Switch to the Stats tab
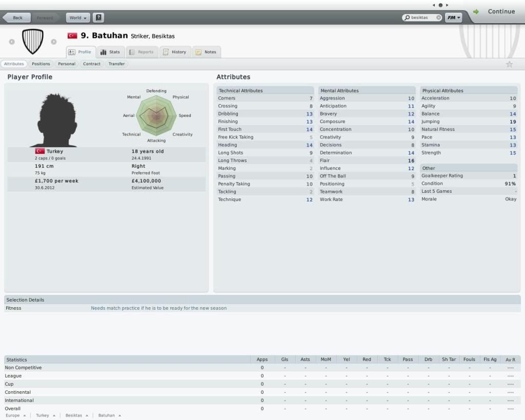This screenshot has width=525, height=420. tap(111, 52)
